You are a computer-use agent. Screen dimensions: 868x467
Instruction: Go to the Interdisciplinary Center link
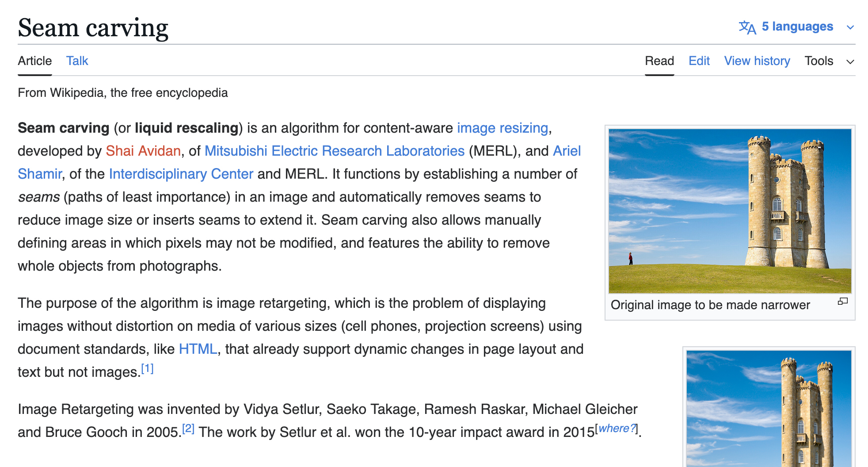(x=181, y=174)
